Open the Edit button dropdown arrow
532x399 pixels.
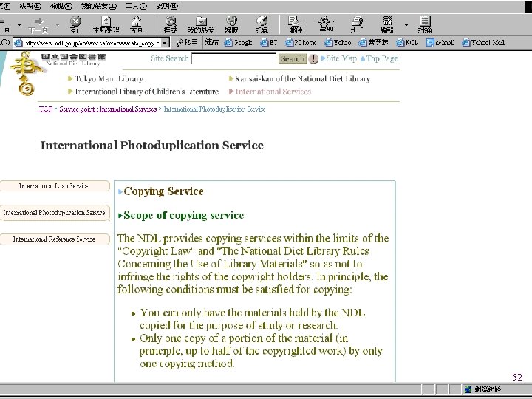tap(406, 25)
